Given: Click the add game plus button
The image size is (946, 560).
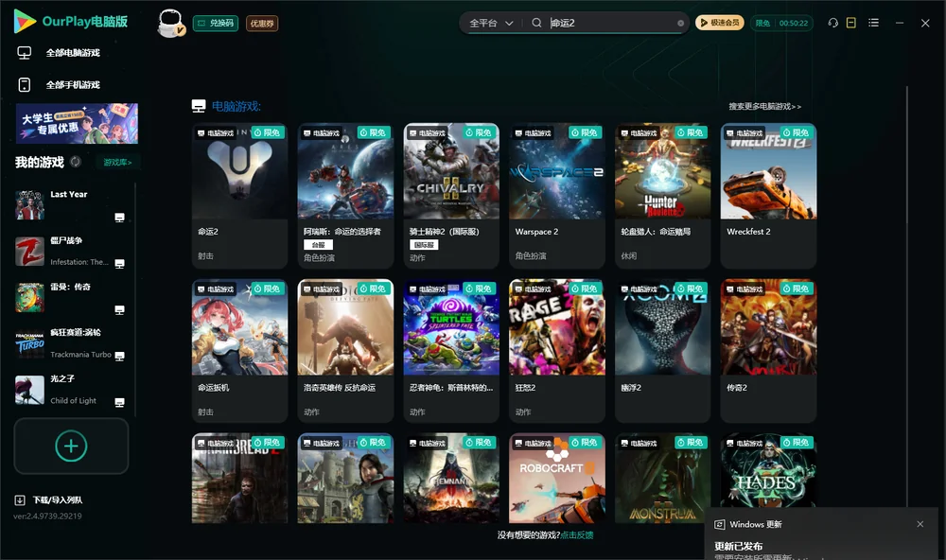Looking at the screenshot, I should [71, 446].
